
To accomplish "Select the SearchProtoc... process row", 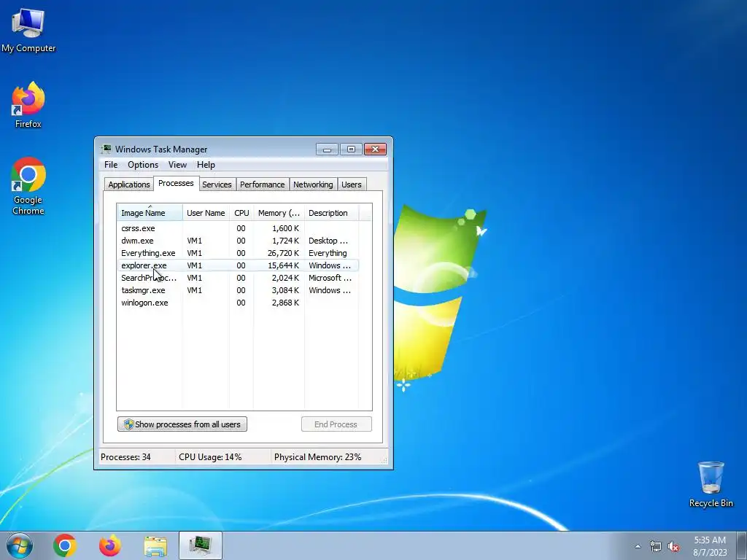I will pyautogui.click(x=238, y=278).
